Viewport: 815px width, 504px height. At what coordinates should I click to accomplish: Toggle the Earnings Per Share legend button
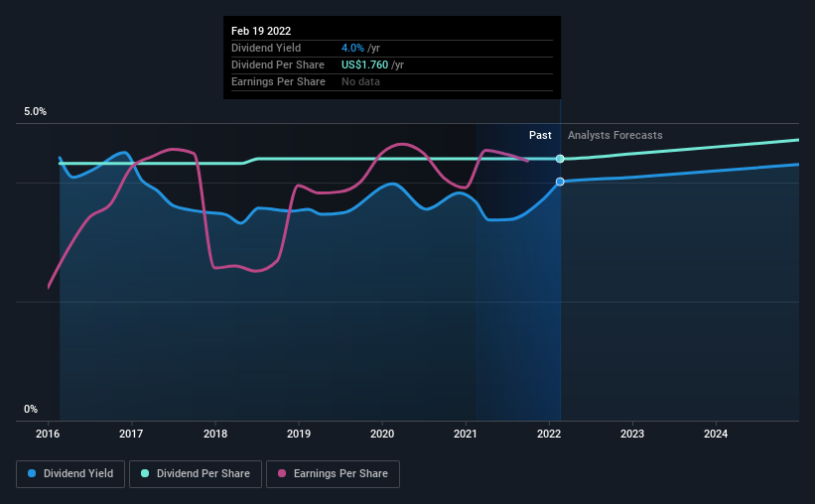(x=333, y=474)
